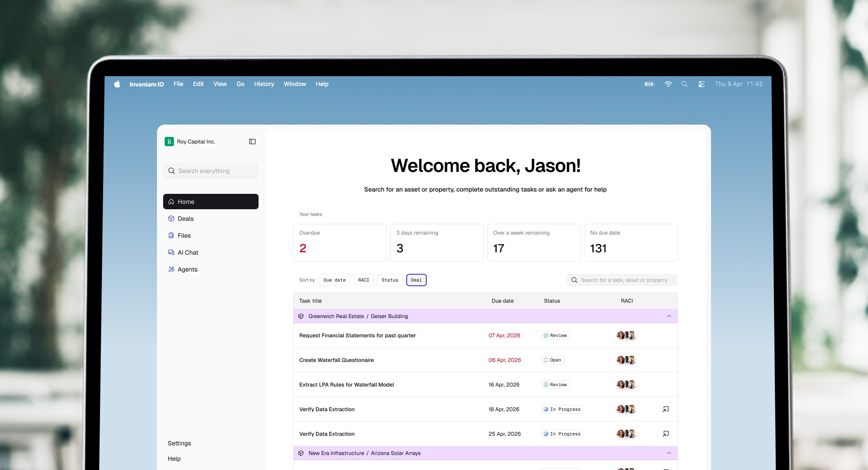Open macOS Control Center in menu bar

pos(701,84)
